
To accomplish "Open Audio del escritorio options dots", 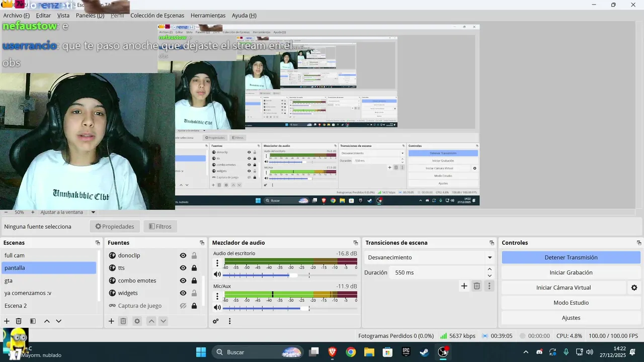I will click(217, 263).
